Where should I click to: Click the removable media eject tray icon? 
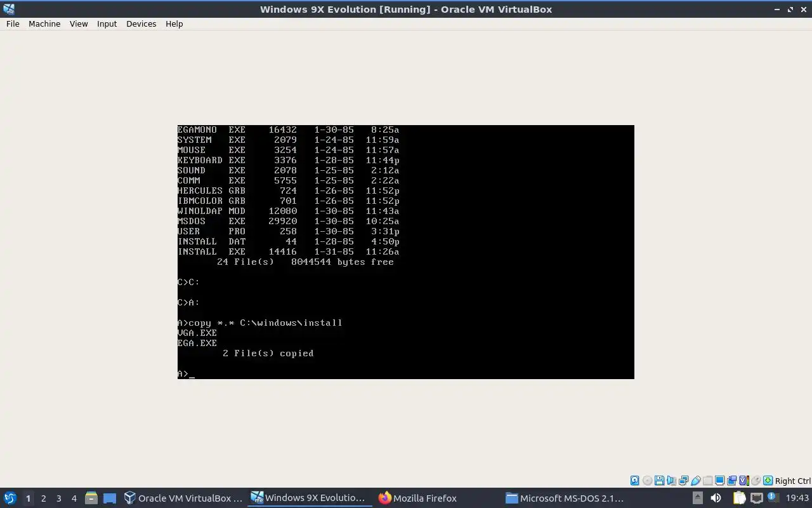(698, 498)
